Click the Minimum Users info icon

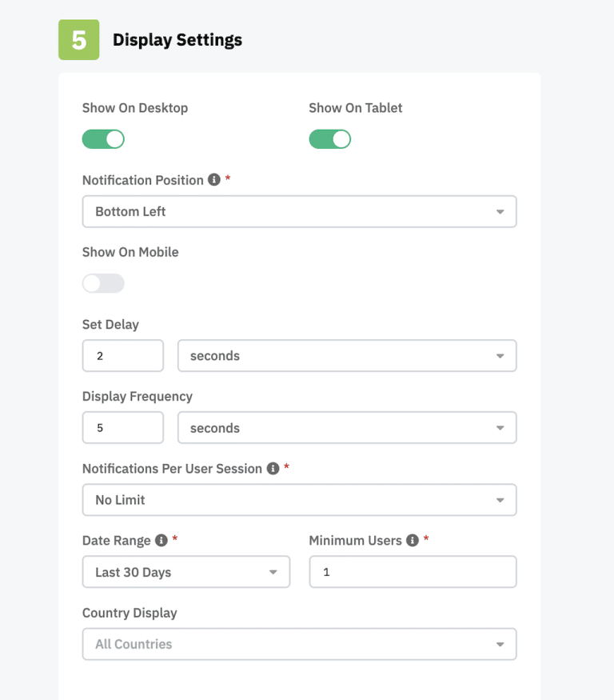[413, 540]
